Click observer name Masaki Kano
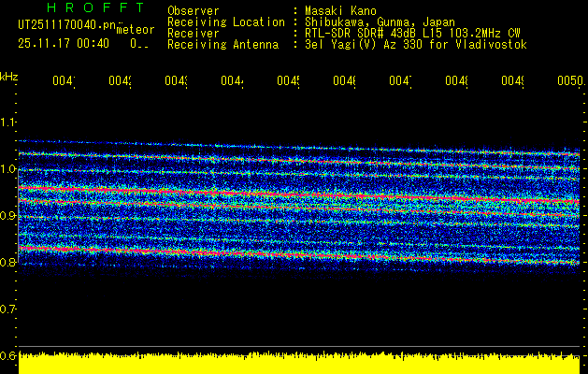Image resolution: width=588 pixels, height=374 pixels. point(336,10)
